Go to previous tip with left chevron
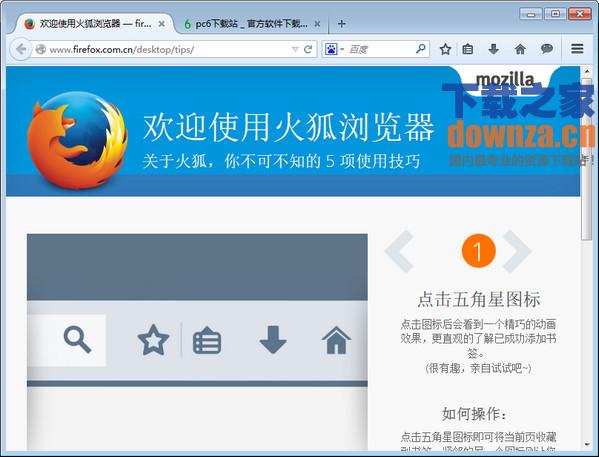 coord(400,251)
